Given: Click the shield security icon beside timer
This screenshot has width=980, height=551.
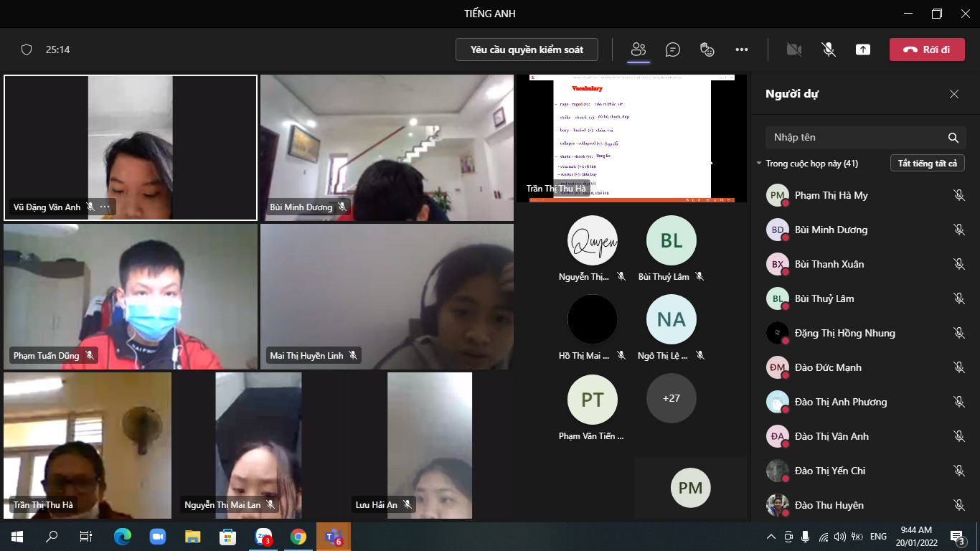Looking at the screenshot, I should click(27, 50).
